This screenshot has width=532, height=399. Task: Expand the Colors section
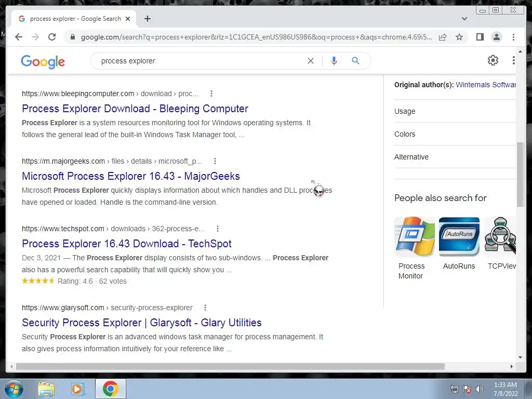tap(455, 134)
